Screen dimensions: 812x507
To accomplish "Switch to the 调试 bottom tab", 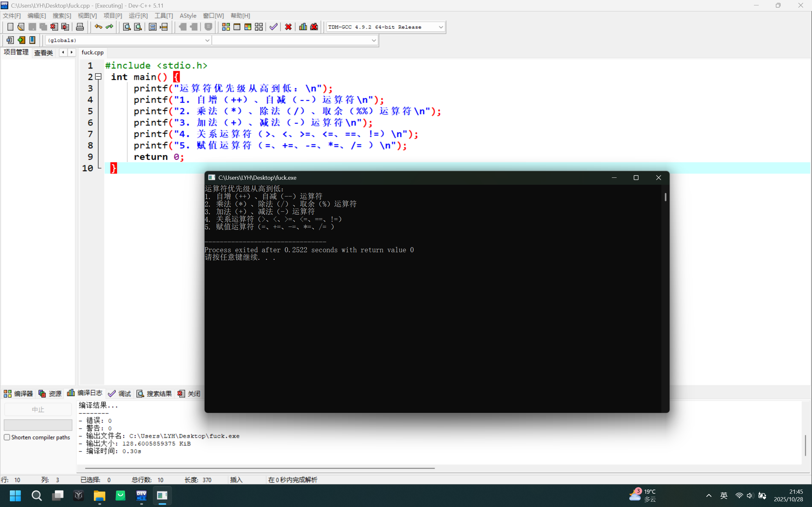I will click(120, 393).
